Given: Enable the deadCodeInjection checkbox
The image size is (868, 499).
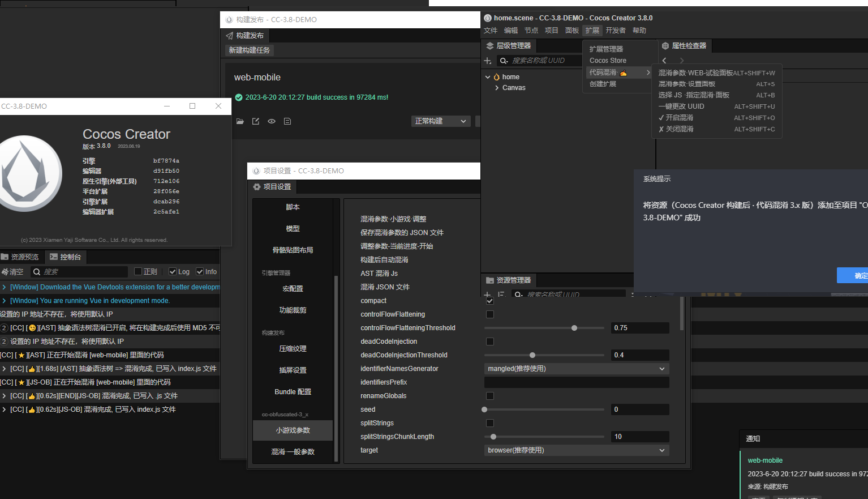Looking at the screenshot, I should (490, 342).
